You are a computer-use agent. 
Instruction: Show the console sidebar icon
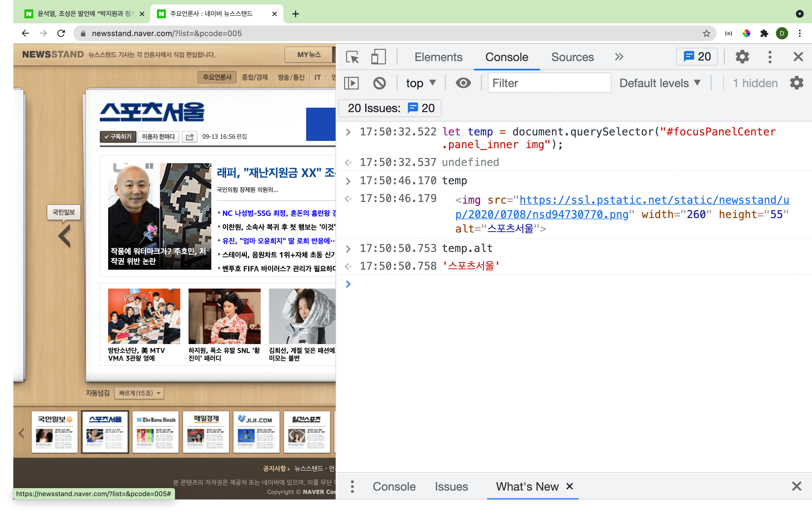(351, 83)
